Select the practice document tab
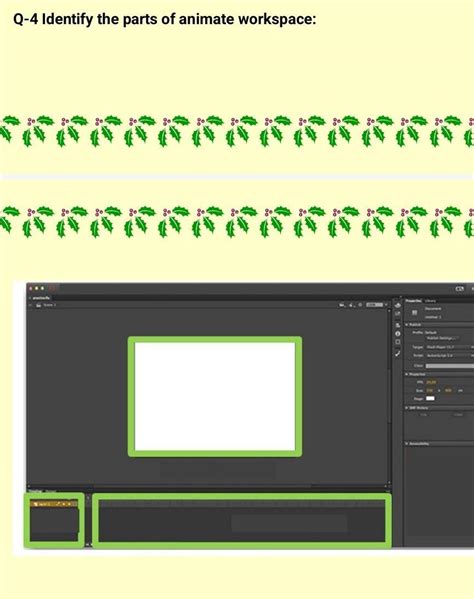 point(40,298)
